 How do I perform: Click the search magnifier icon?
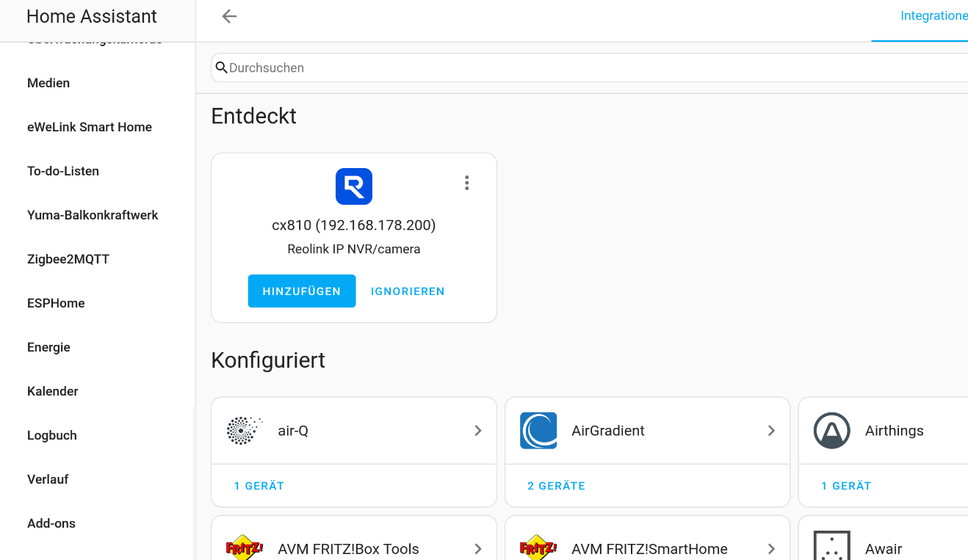coord(221,68)
